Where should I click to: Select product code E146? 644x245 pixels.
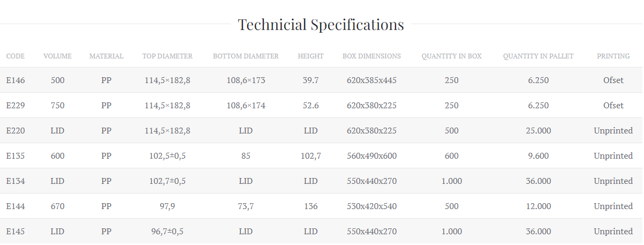(x=16, y=80)
